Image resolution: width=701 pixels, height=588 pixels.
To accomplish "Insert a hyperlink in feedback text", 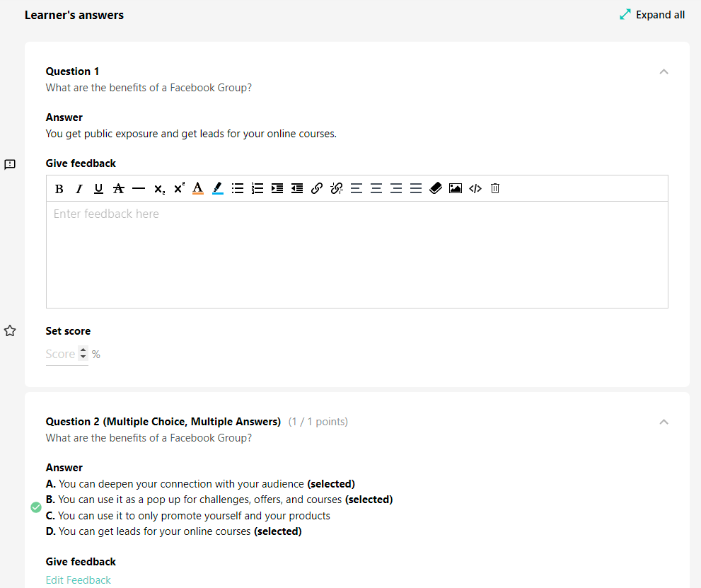I will pyautogui.click(x=316, y=188).
